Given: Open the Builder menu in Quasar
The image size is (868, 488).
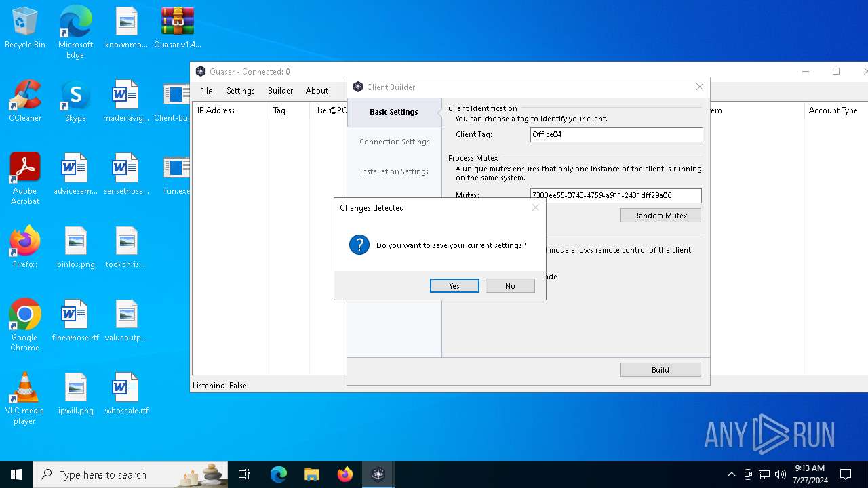Looking at the screenshot, I should (x=280, y=91).
